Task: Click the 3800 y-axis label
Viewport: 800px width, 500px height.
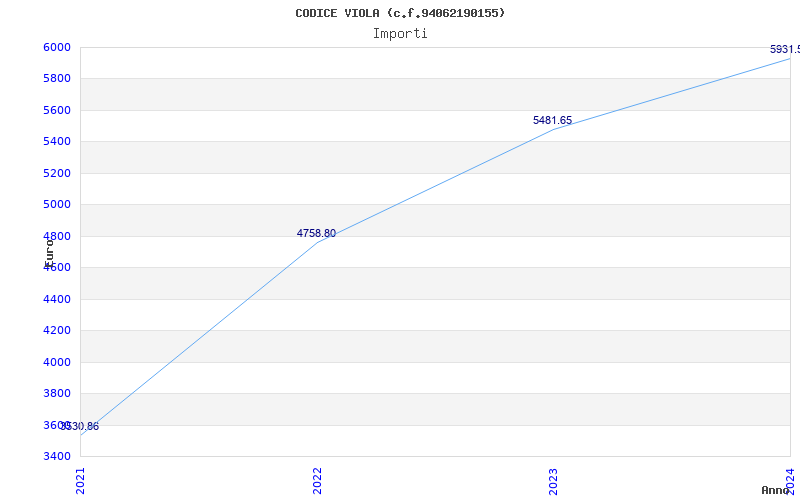Action: 57,393
